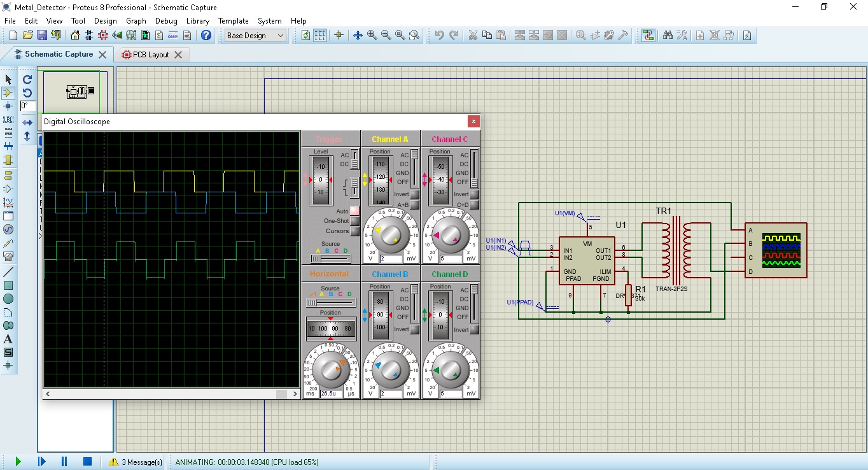The width and height of the screenshot is (868, 470).
Task: Toggle Channel A Invert button
Action: click(414, 194)
